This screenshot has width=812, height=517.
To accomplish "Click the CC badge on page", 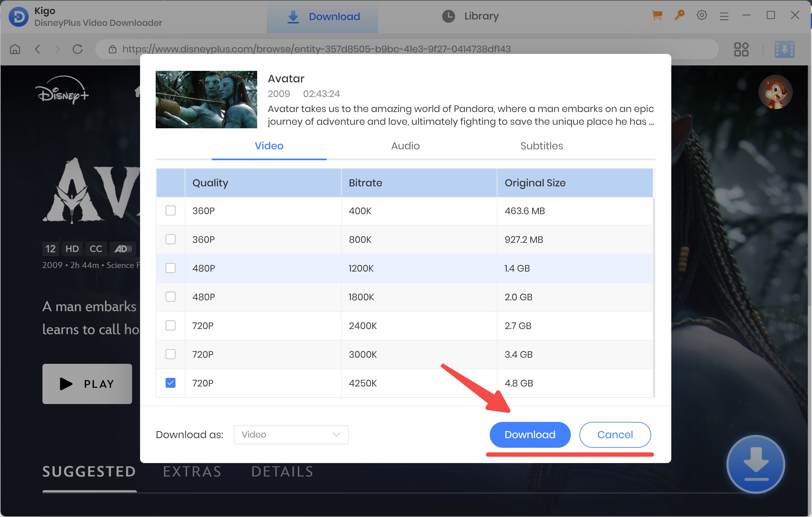I will click(96, 249).
